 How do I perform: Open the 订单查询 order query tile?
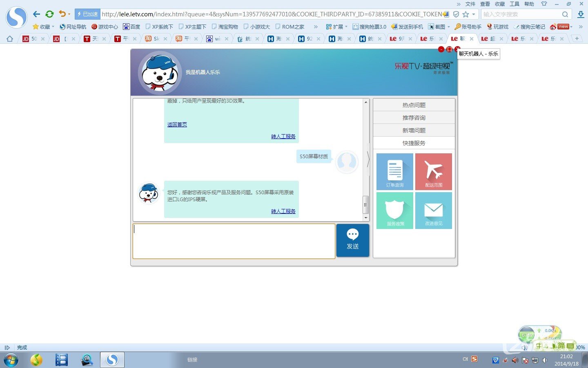click(x=395, y=171)
